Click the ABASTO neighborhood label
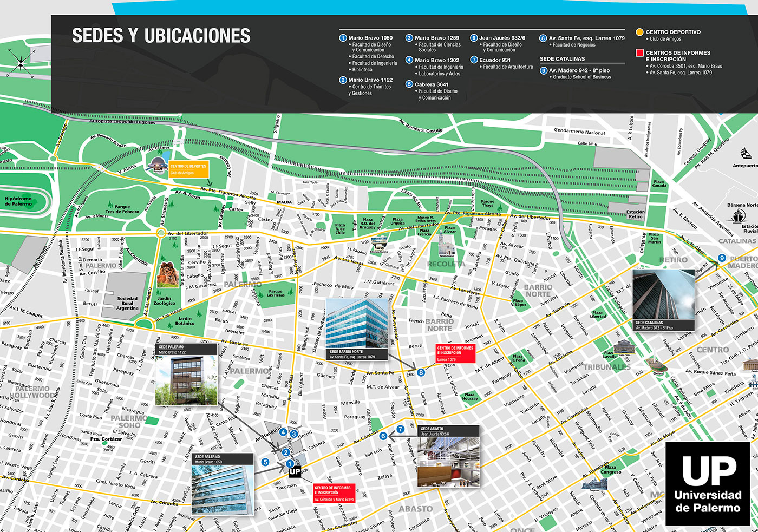Viewport: 758px width, 532px height. pos(416,509)
